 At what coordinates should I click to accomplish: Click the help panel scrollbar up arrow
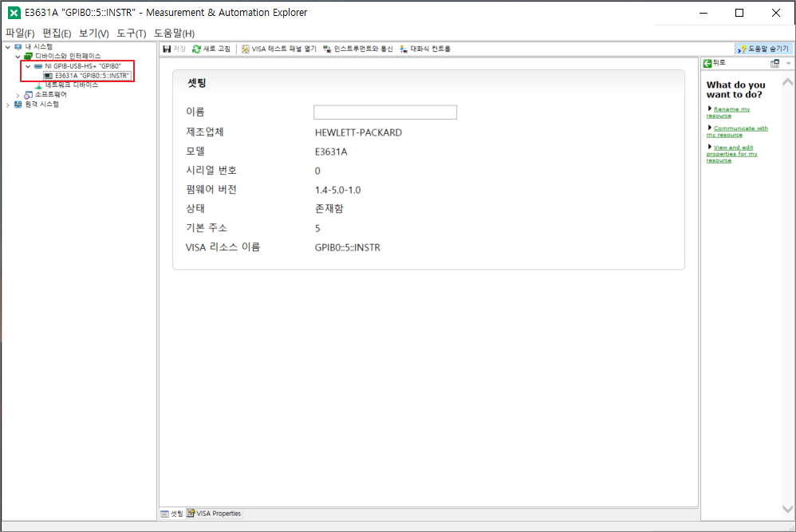click(789, 80)
